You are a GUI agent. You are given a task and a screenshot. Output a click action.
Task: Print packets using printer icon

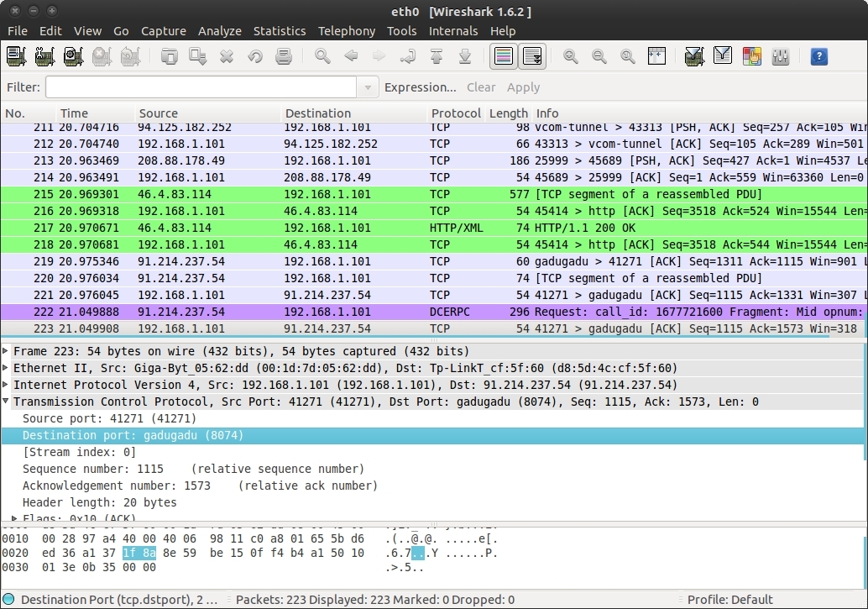pyautogui.click(x=284, y=56)
